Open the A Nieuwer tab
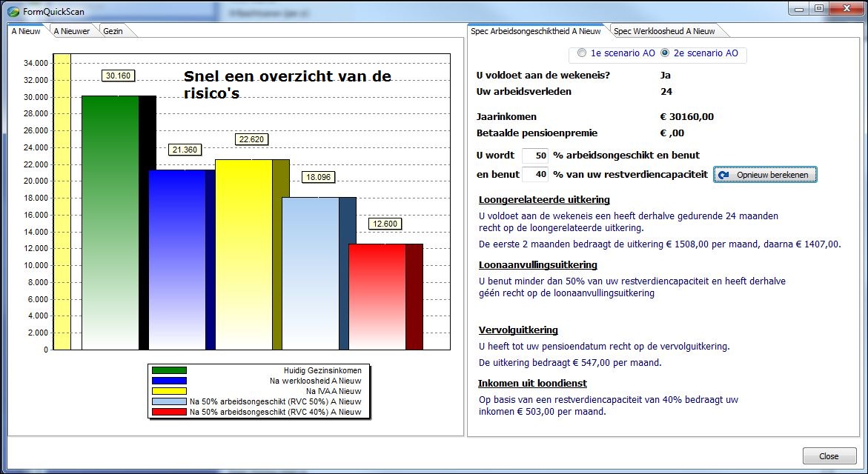The width and height of the screenshot is (868, 474). (72, 32)
